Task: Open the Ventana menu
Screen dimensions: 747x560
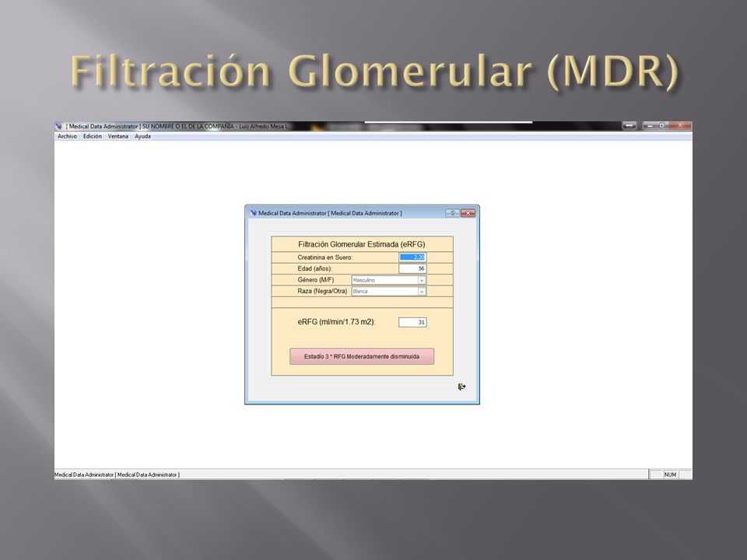Action: pyautogui.click(x=117, y=136)
